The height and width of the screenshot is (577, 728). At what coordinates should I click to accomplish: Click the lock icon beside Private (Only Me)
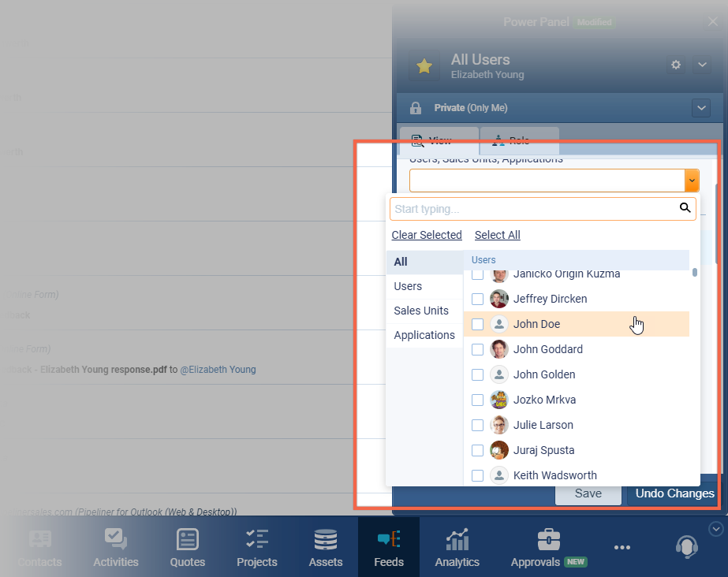coord(416,108)
